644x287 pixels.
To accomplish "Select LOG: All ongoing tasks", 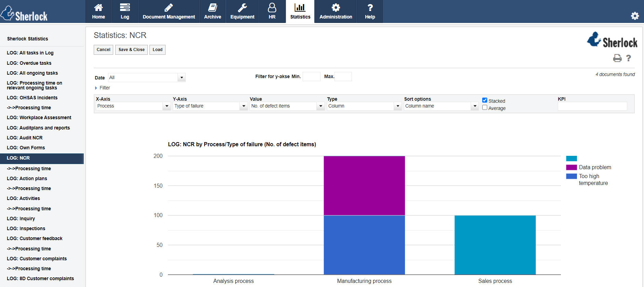I will point(32,73).
